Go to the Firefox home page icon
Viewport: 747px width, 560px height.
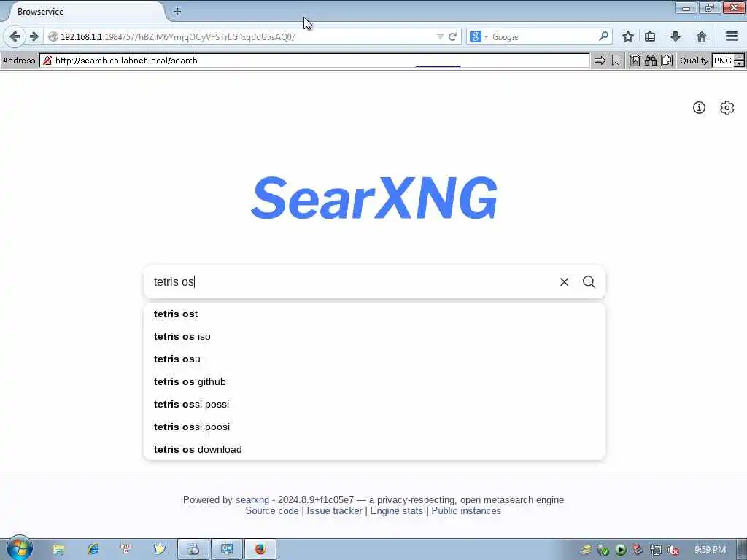pos(701,36)
